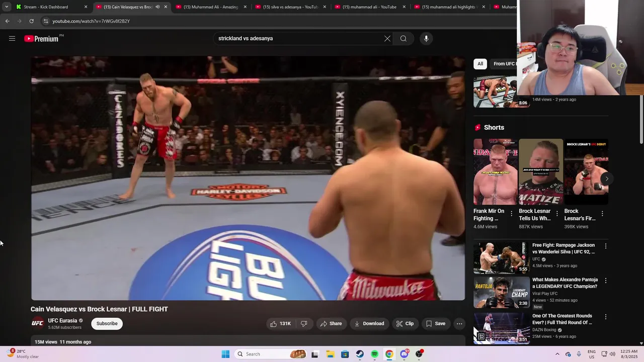This screenshot has width=644, height=362.
Task: Open Brock Lesnar's First short thumbnail
Action: pyautogui.click(x=586, y=172)
